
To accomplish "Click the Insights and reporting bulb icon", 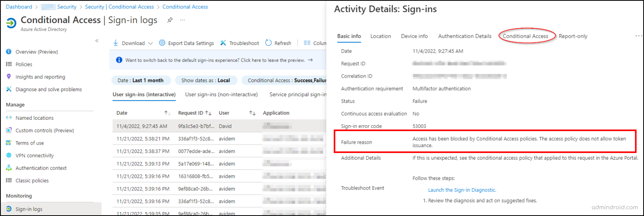I will [x=9, y=76].
